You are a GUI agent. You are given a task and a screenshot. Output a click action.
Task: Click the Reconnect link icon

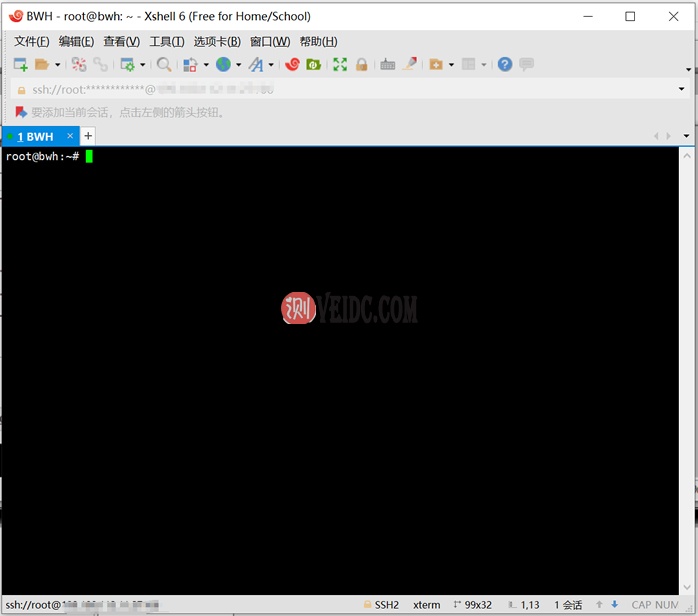[x=100, y=65]
